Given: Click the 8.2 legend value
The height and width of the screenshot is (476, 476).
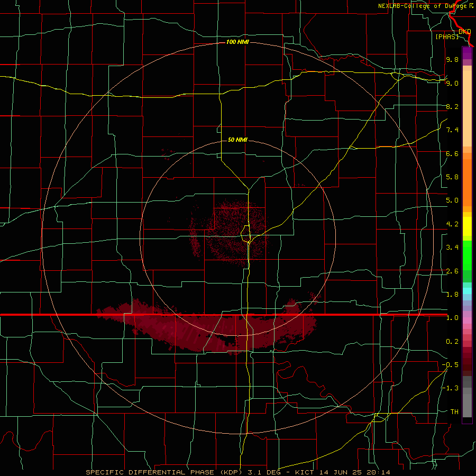Looking at the screenshot, I should (x=452, y=106).
